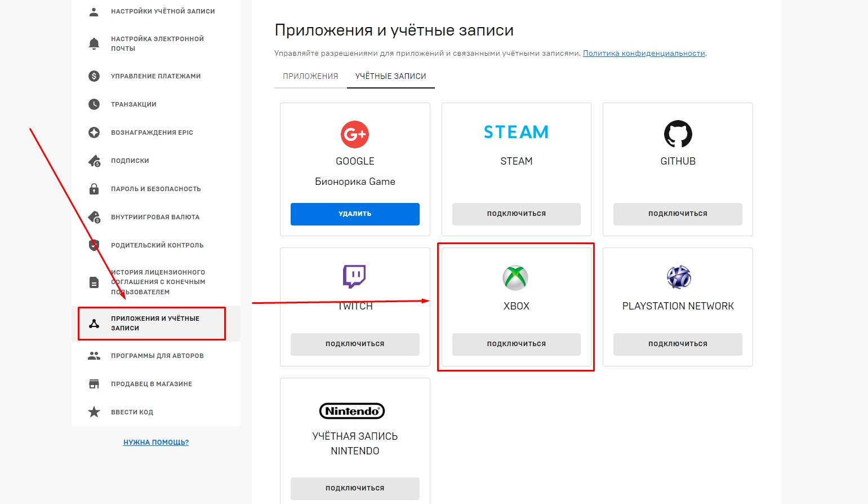Screen dimensions: 868x504
Task: Click the subscriptions tag icon
Action: point(94,161)
